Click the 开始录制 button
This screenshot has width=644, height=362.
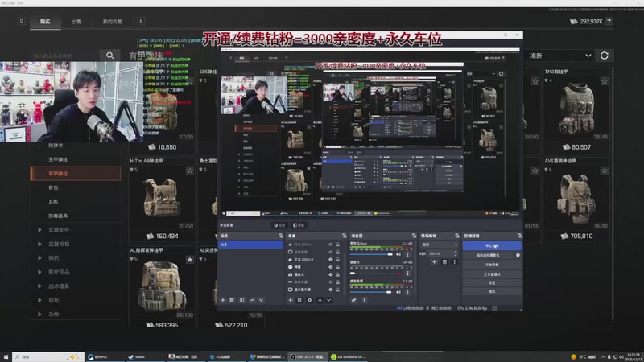point(492,265)
